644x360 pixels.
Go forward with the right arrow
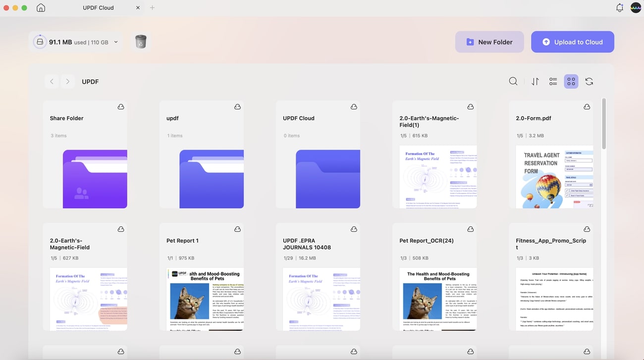(68, 81)
